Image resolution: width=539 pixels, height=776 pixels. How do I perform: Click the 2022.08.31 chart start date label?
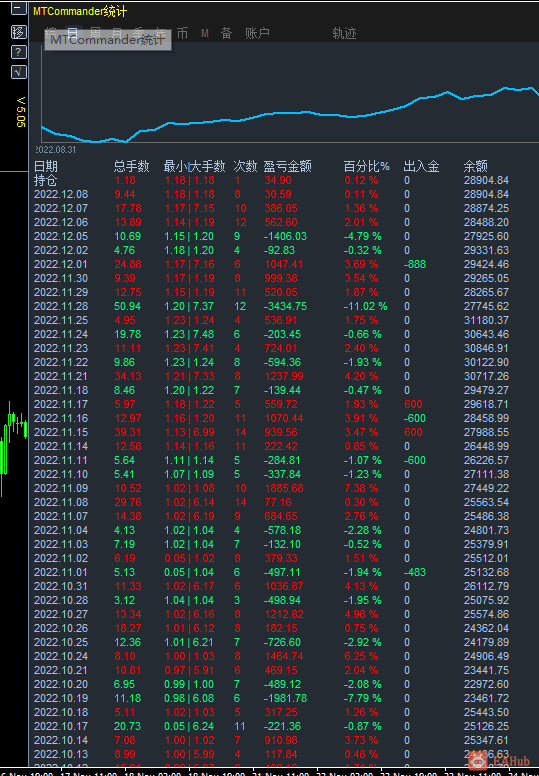(x=55, y=149)
